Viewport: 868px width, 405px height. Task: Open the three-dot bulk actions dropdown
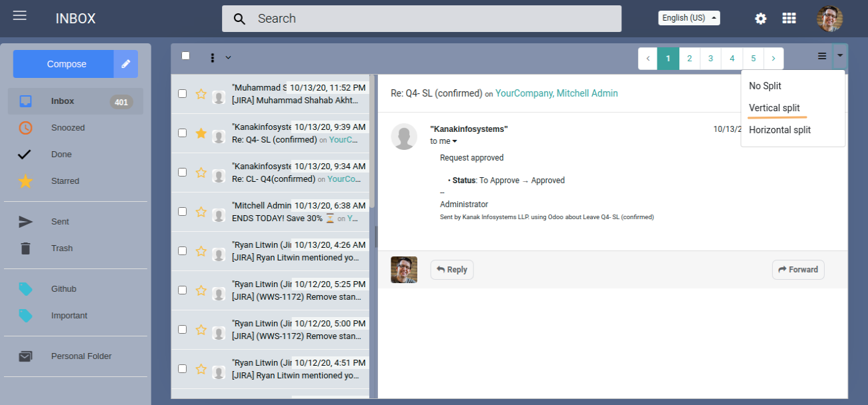click(219, 58)
